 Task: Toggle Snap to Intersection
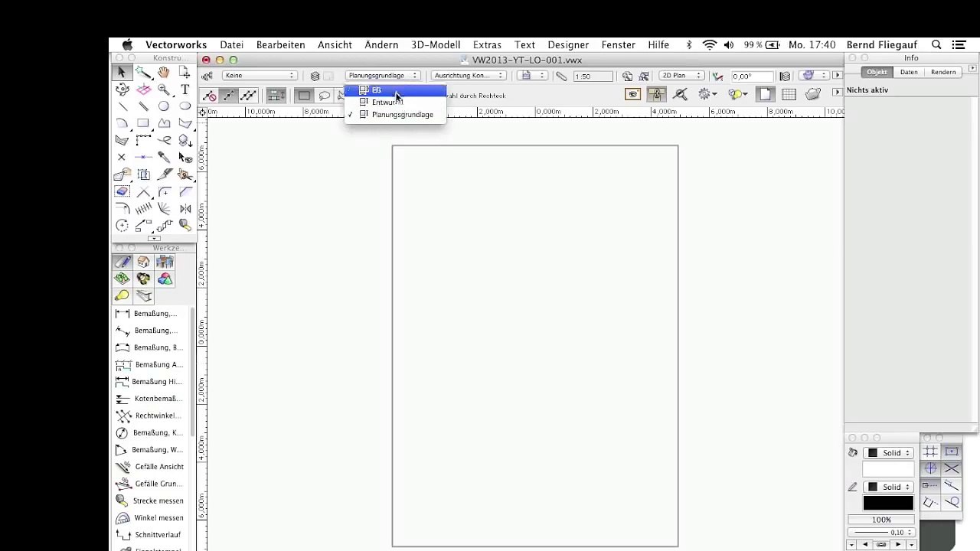click(x=952, y=468)
